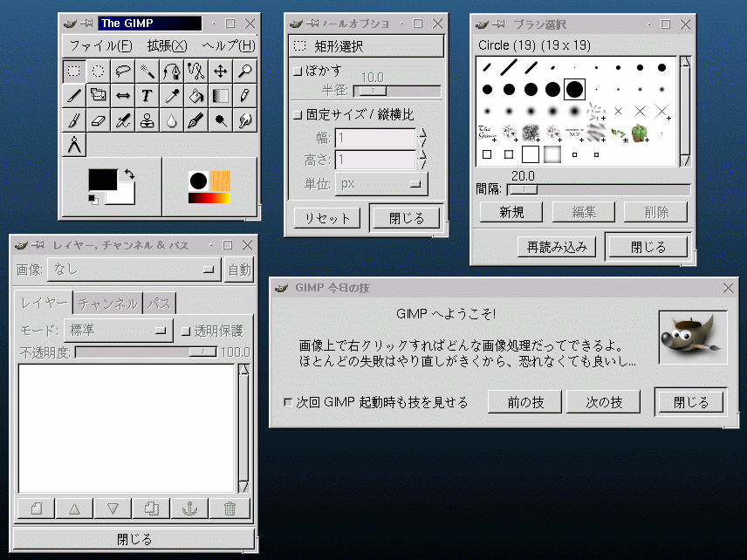Delete layer trash button
The image size is (747, 560).
[230, 509]
